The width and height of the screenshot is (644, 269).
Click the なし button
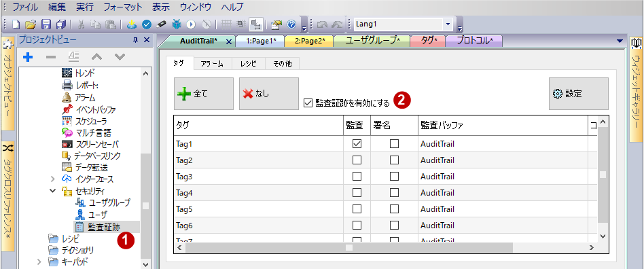tap(269, 94)
